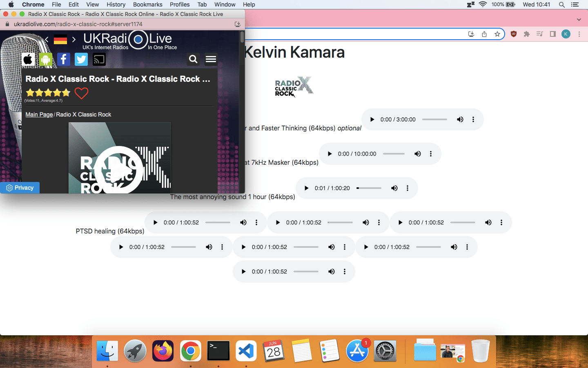Image resolution: width=588 pixels, height=368 pixels.
Task: Click the UKRadioLive logo
Action: tap(130, 40)
